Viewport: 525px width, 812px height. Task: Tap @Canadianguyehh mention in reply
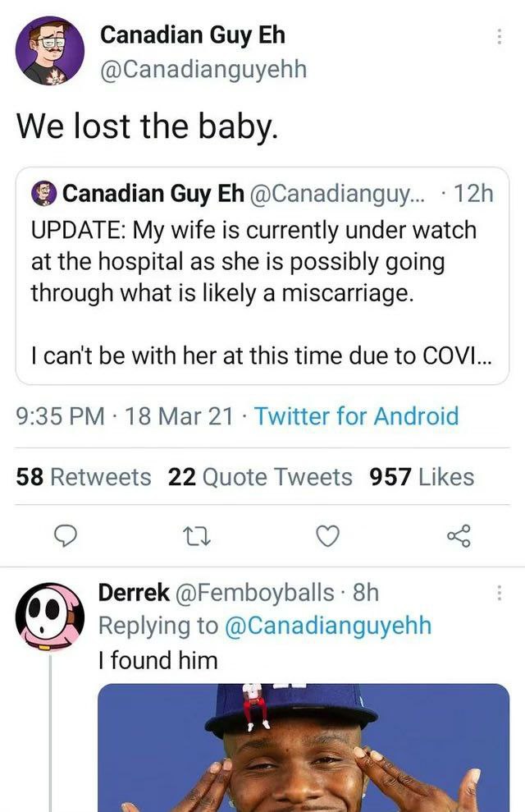click(x=328, y=626)
